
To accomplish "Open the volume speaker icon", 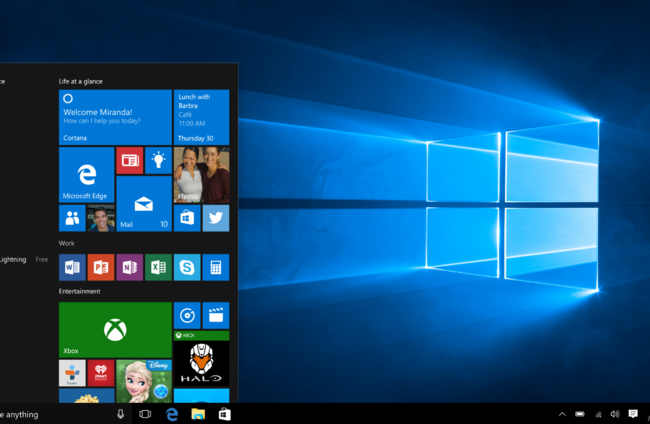I will tap(615, 414).
